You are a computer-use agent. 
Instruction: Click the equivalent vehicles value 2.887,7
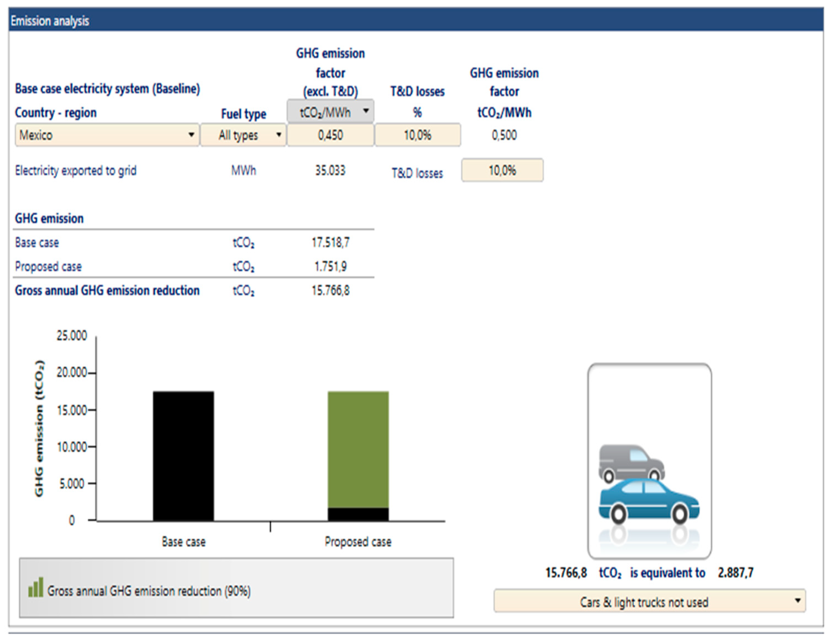pyautogui.click(x=735, y=573)
